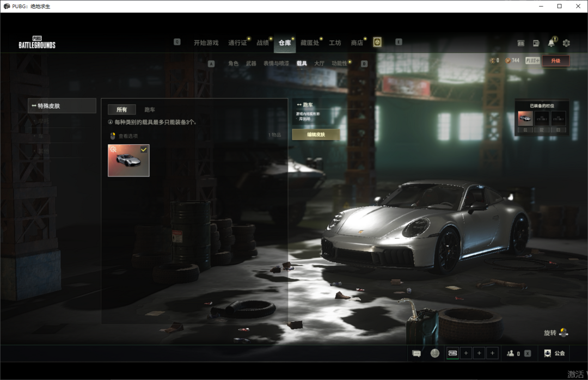Toggle the equipped checkmark on sports car skin
588x380 pixels.
pos(144,149)
